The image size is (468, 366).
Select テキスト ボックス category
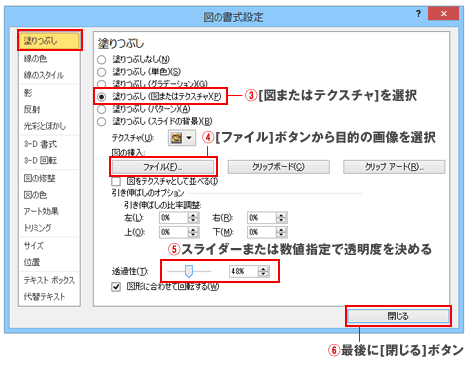coord(49,280)
